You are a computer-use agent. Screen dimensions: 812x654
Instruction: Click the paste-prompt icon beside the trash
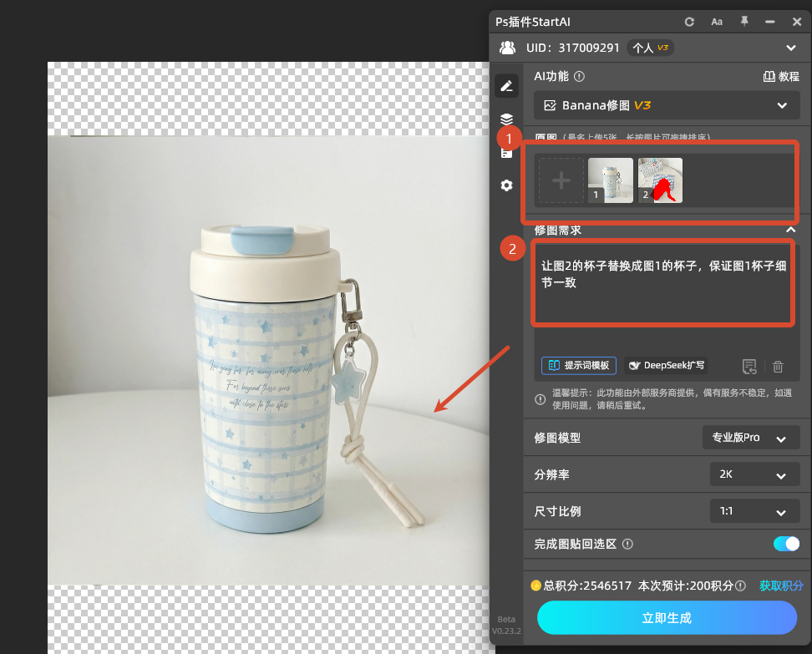pos(749,366)
